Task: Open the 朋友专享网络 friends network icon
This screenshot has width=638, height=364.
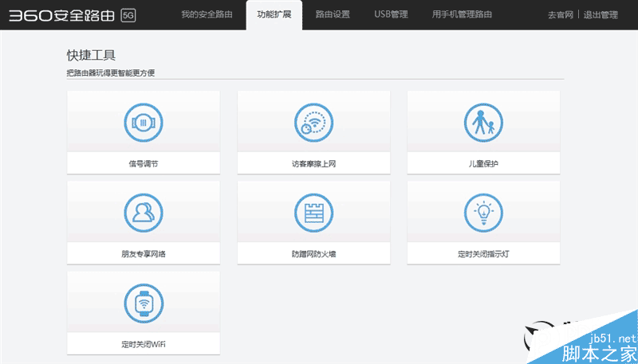Action: click(144, 213)
